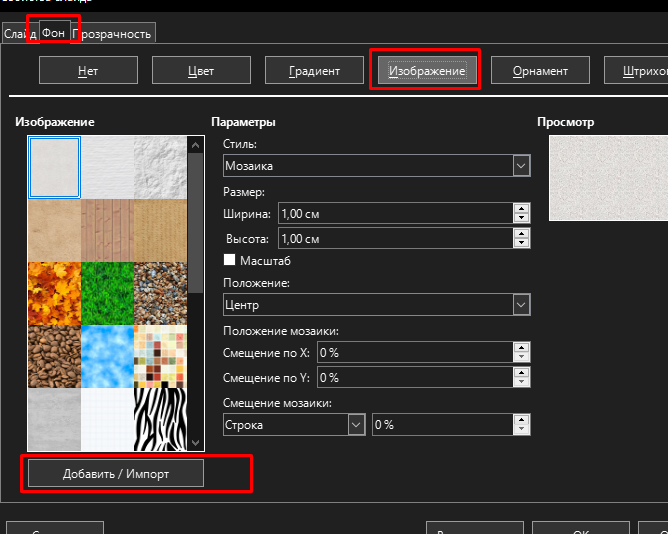
Task: Pick the pebble stones texture thumbnail
Action: (158, 291)
